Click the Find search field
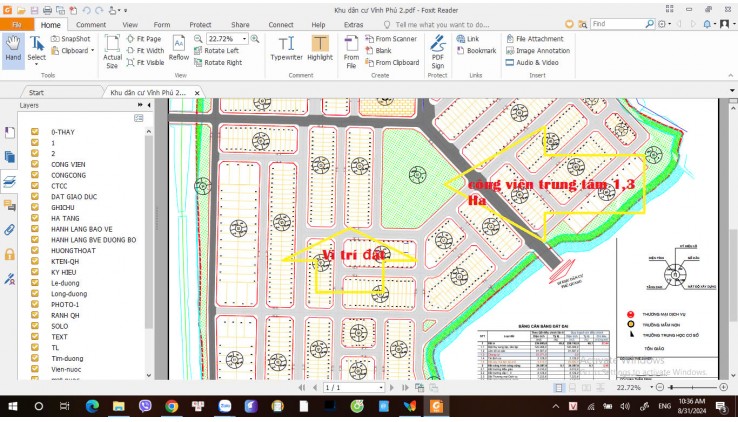 618,24
